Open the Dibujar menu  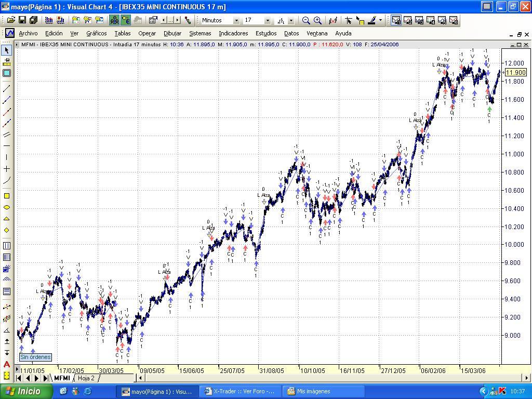172,33
